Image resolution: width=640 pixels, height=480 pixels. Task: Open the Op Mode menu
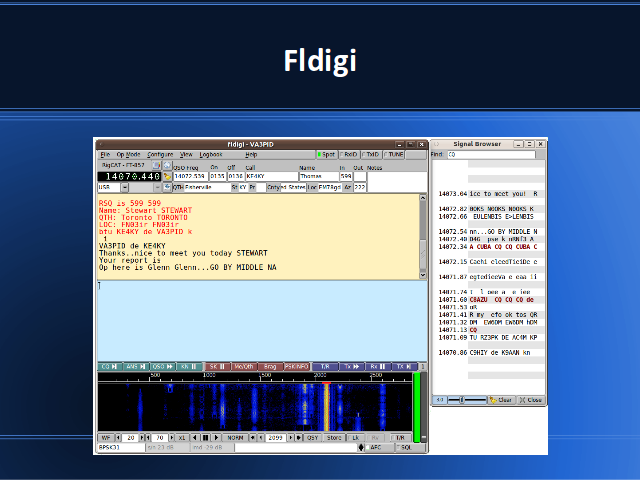pos(128,155)
